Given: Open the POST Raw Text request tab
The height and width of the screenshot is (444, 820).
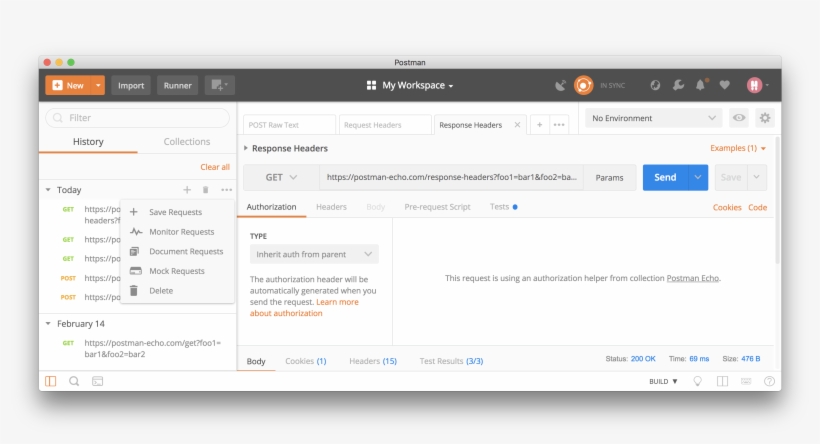Looking at the screenshot, I should point(289,125).
